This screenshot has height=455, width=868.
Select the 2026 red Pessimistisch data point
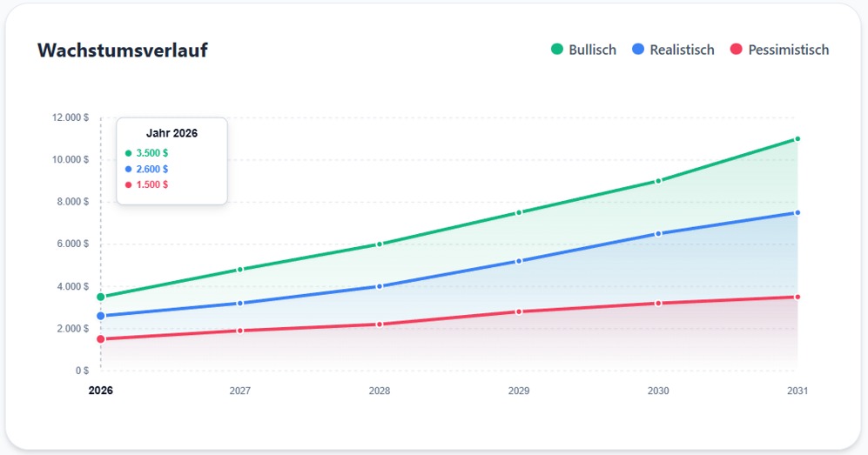coord(101,339)
